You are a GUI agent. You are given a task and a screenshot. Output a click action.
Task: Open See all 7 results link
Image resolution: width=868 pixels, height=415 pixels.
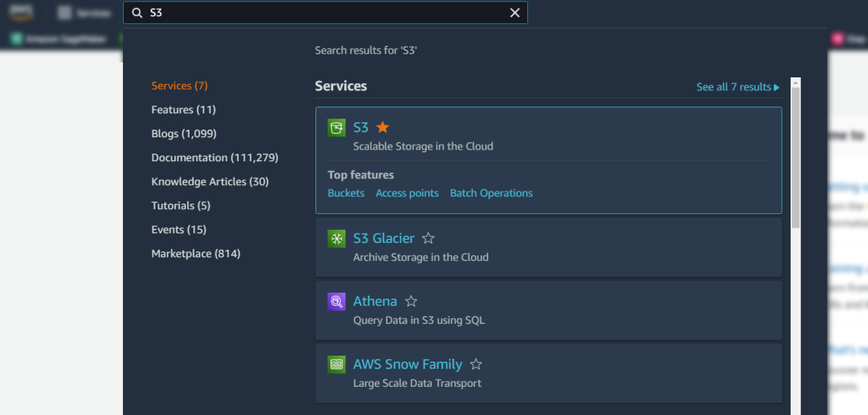[738, 87]
